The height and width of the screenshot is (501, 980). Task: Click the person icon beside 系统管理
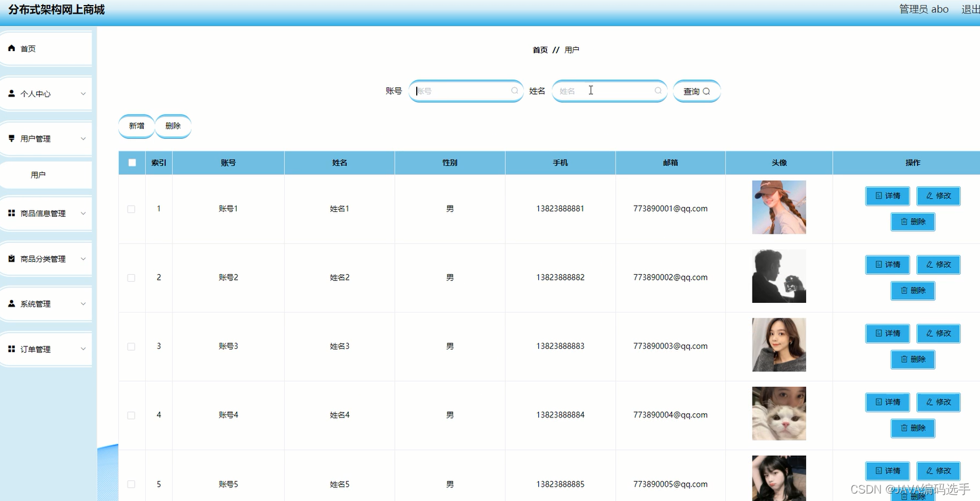(x=11, y=303)
